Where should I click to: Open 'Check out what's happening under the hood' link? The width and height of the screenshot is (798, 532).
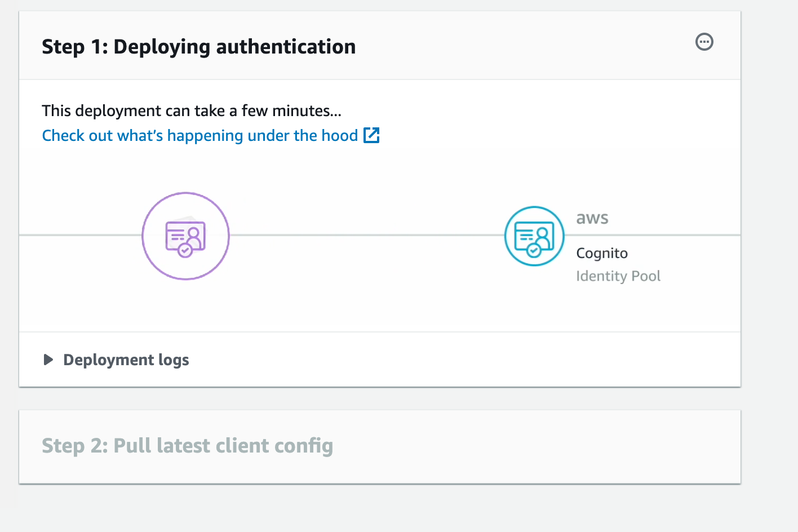pos(200,136)
